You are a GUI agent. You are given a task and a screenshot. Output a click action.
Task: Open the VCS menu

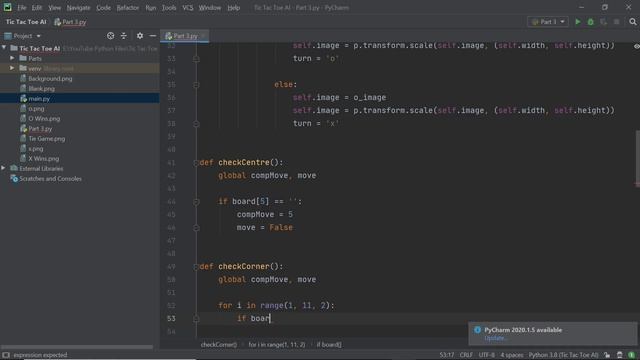[x=188, y=7]
